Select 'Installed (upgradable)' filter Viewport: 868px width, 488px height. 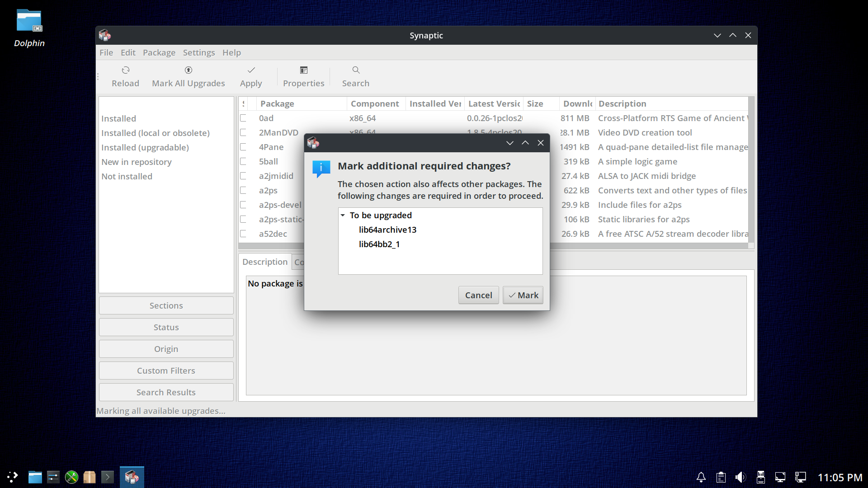pos(145,147)
